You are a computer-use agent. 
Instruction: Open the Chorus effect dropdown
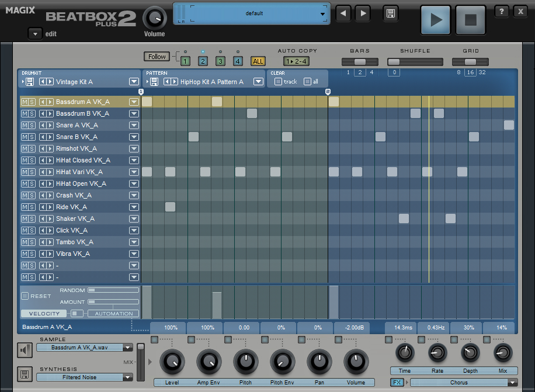click(x=512, y=383)
